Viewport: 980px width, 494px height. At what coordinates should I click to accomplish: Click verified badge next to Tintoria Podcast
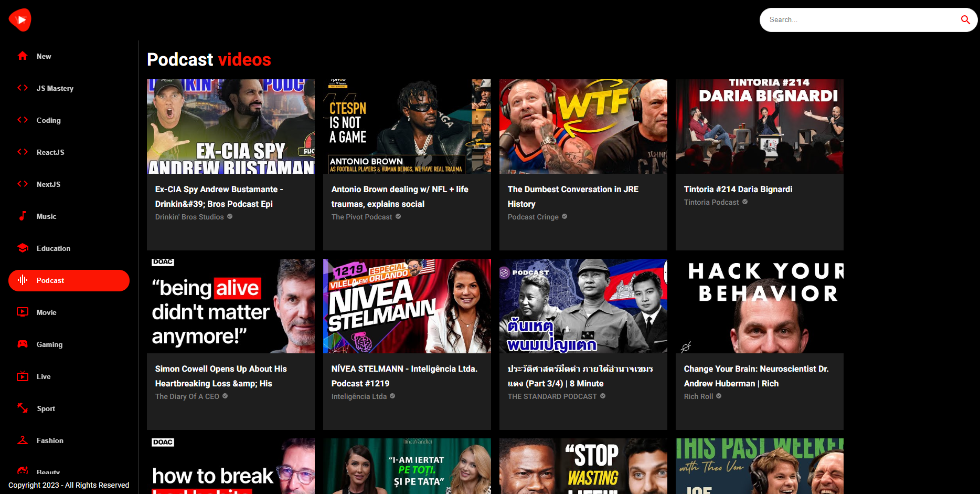pyautogui.click(x=745, y=202)
